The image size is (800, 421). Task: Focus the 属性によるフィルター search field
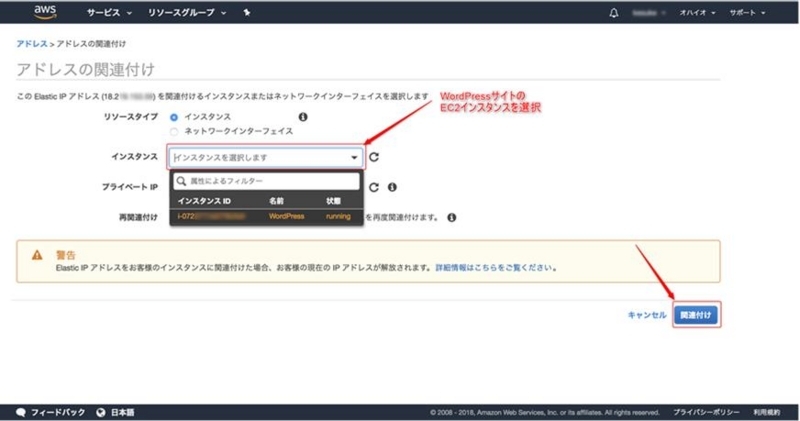(x=266, y=181)
